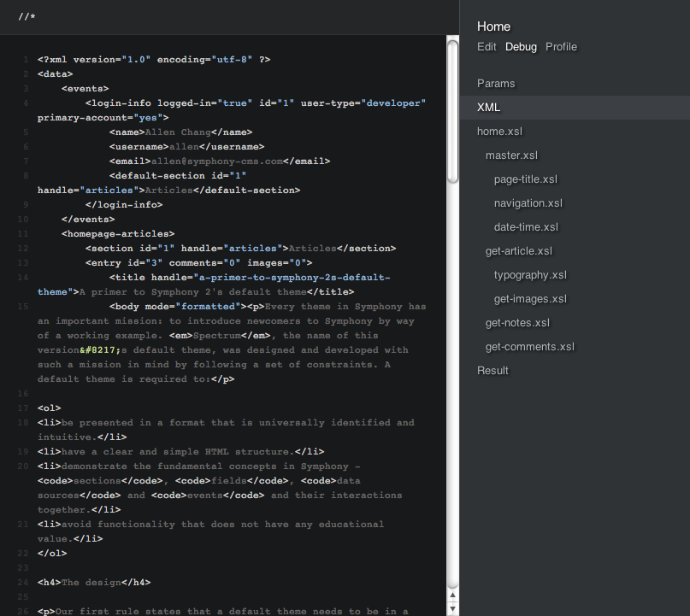Show the Params list
690x616 pixels.
pyautogui.click(x=496, y=84)
